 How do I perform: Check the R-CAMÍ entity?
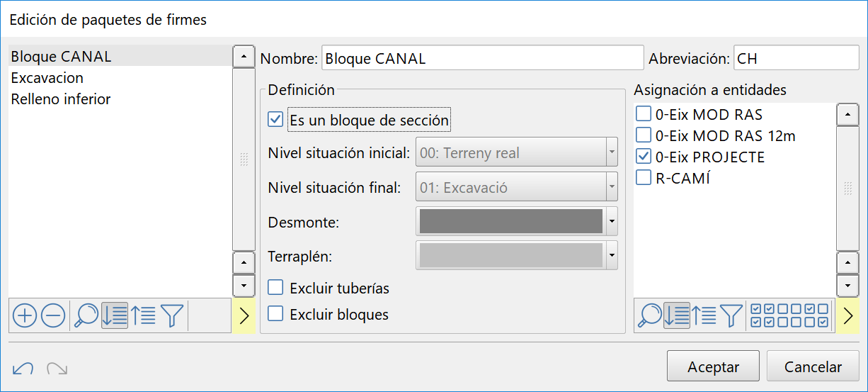(x=644, y=178)
